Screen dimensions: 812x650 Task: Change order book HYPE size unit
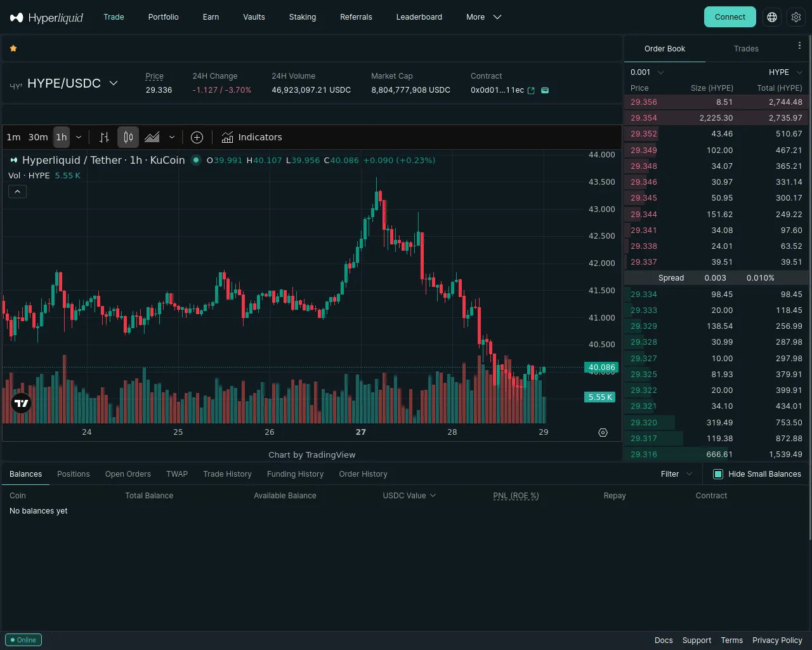click(786, 72)
